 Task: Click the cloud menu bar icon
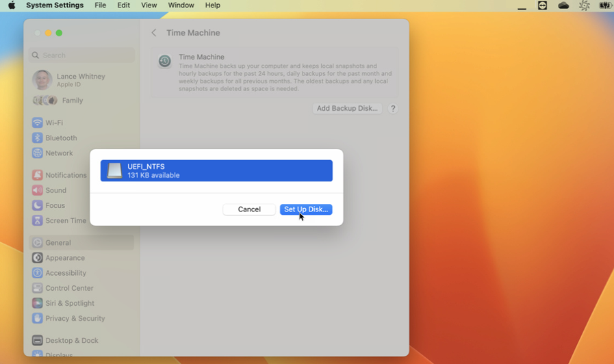coord(563,5)
